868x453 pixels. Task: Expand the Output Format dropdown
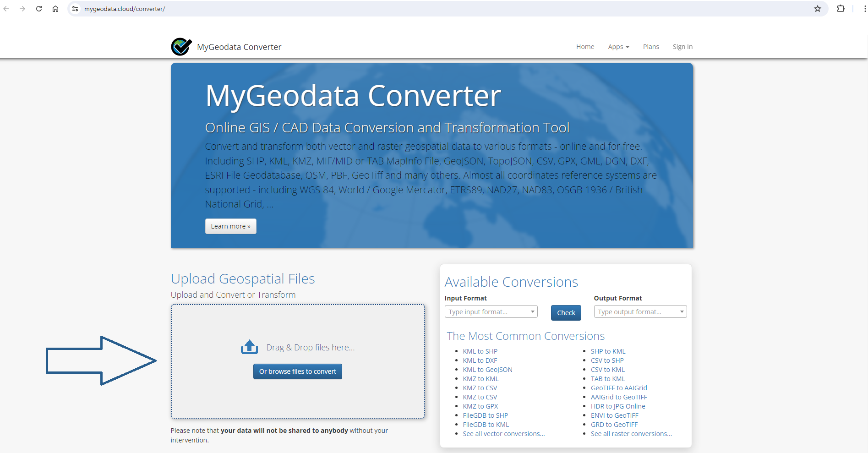[640, 312]
